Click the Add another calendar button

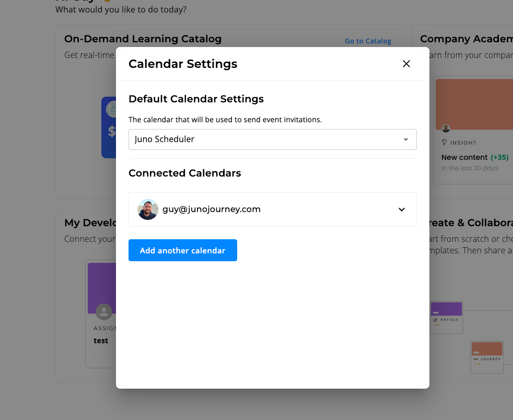pos(182,250)
